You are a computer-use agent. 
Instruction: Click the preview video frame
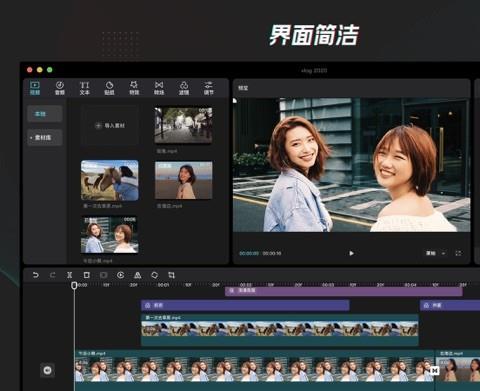(x=352, y=165)
